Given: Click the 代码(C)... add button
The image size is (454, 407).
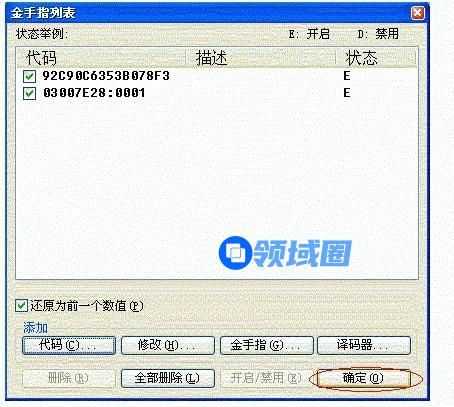Looking at the screenshot, I should (x=69, y=345).
